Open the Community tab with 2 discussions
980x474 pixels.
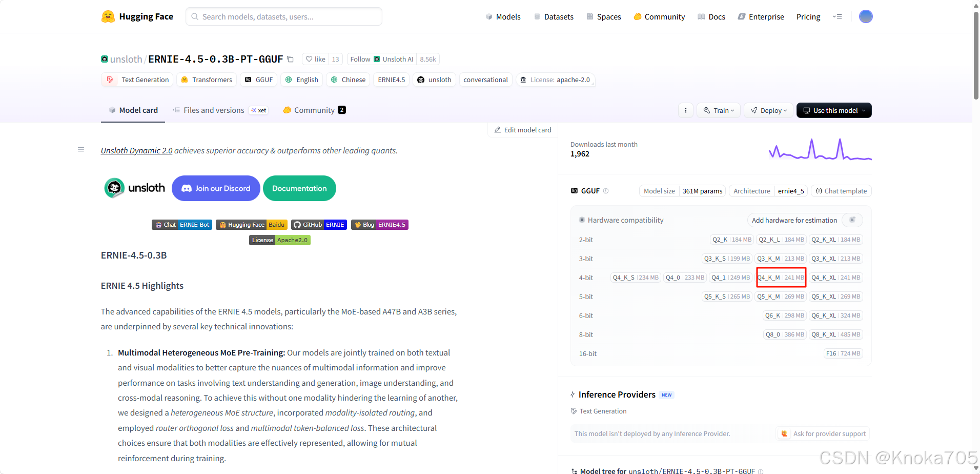(314, 110)
